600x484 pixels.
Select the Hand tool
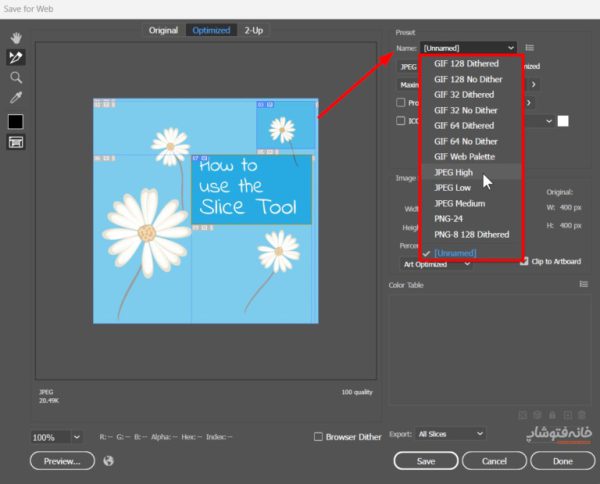coord(16,37)
